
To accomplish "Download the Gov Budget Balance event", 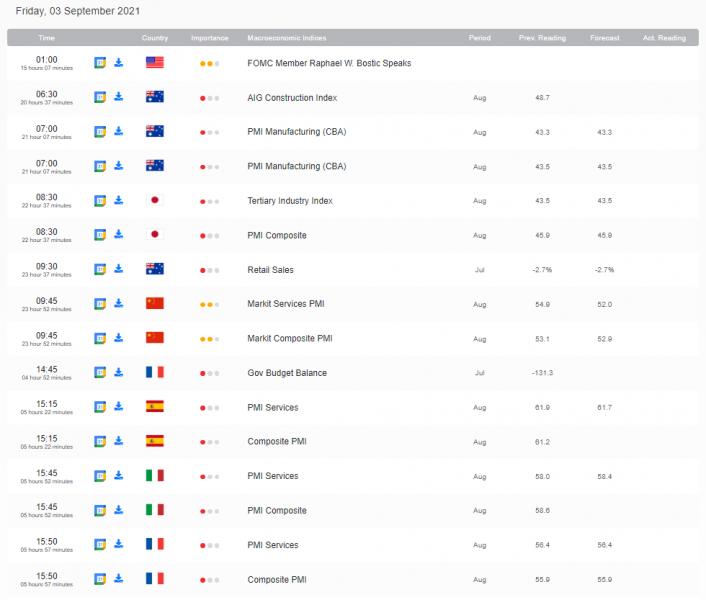I will tap(118, 372).
